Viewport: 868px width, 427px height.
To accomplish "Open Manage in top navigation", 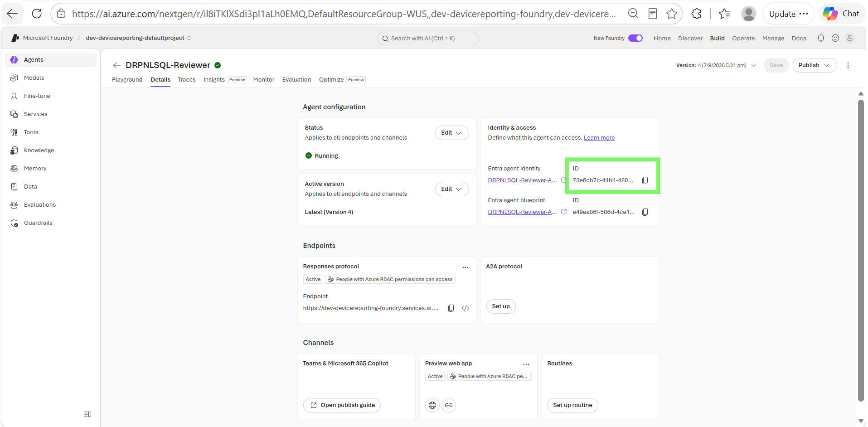I will click(773, 39).
